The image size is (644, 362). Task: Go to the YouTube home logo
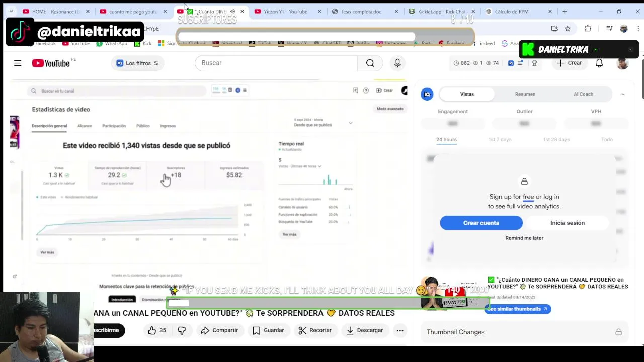coord(51,63)
